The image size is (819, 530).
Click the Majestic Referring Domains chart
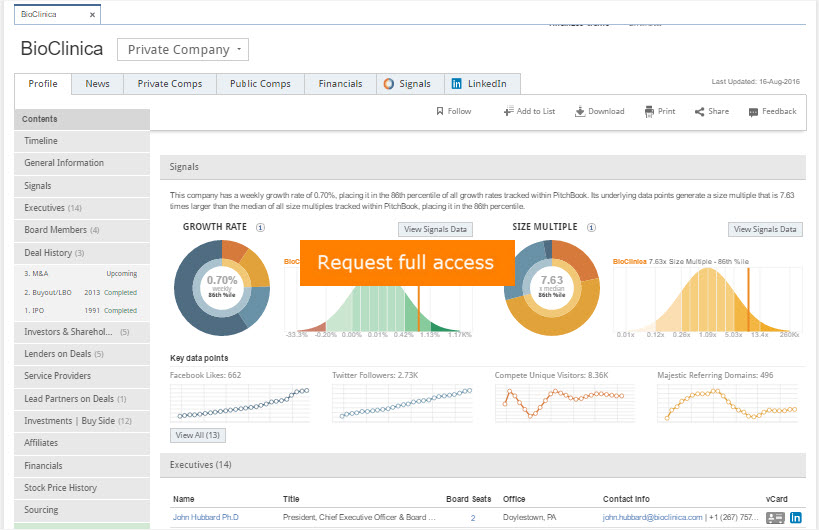pyautogui.click(x=728, y=403)
